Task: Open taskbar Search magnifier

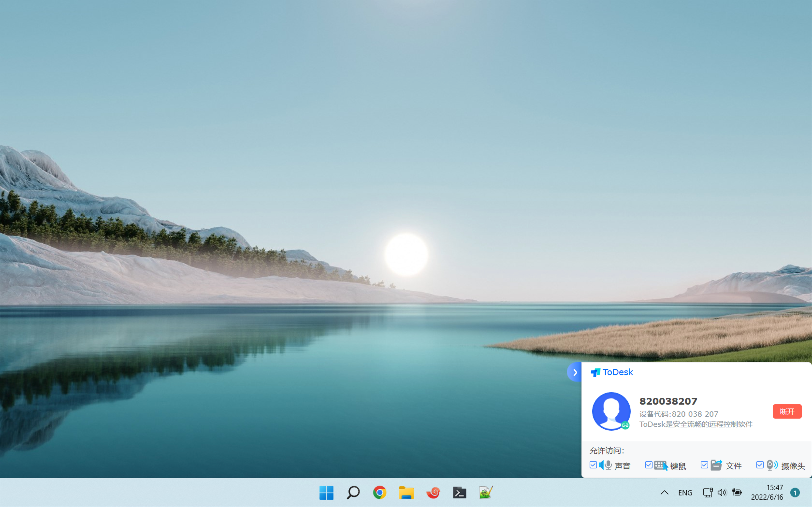Action: 353,493
